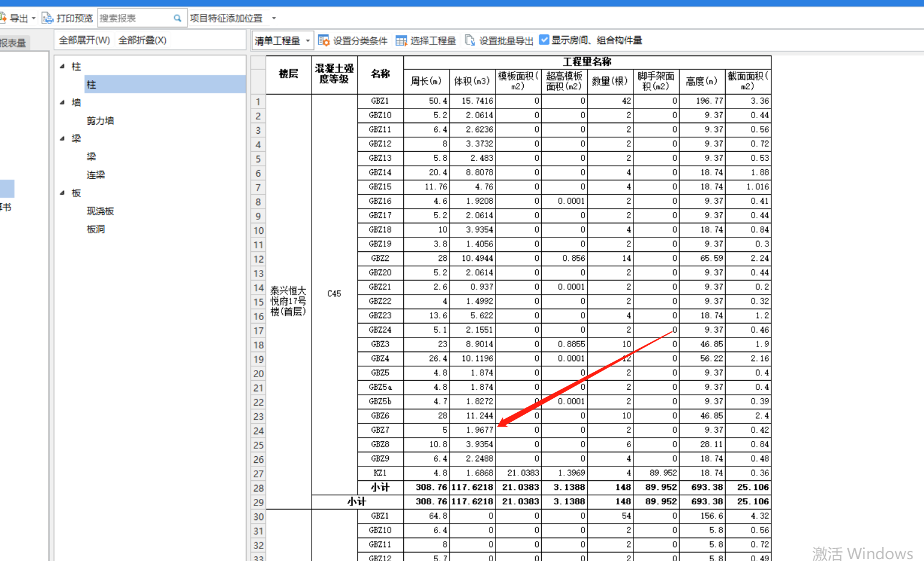924x561 pixels.
Task: Select row number 28 header
Action: (258, 488)
